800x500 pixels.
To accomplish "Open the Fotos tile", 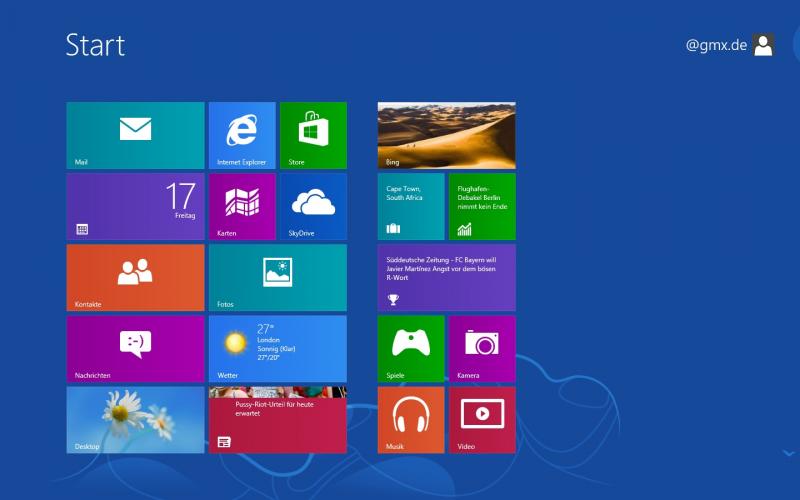I will click(278, 278).
